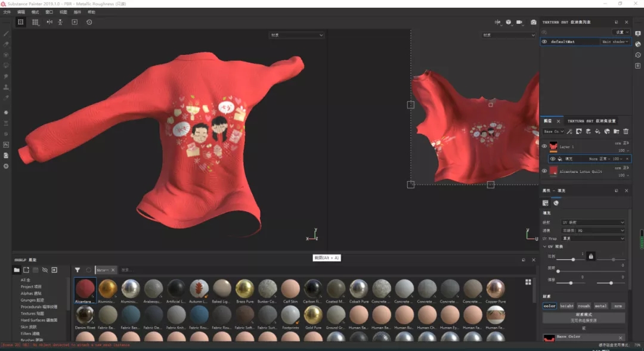Screen dimensions: 644x351
Task: Toggle the height channel button
Action: pos(567,306)
